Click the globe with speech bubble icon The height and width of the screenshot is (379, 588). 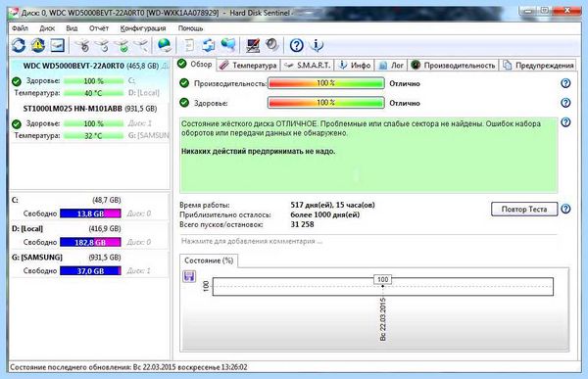coord(228,45)
